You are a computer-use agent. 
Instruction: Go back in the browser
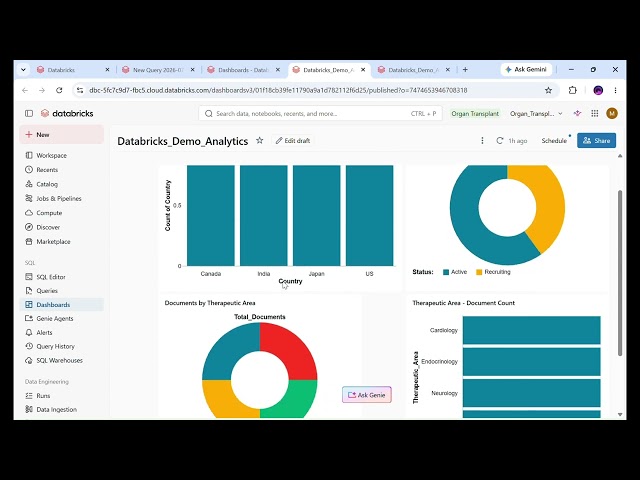tap(25, 90)
